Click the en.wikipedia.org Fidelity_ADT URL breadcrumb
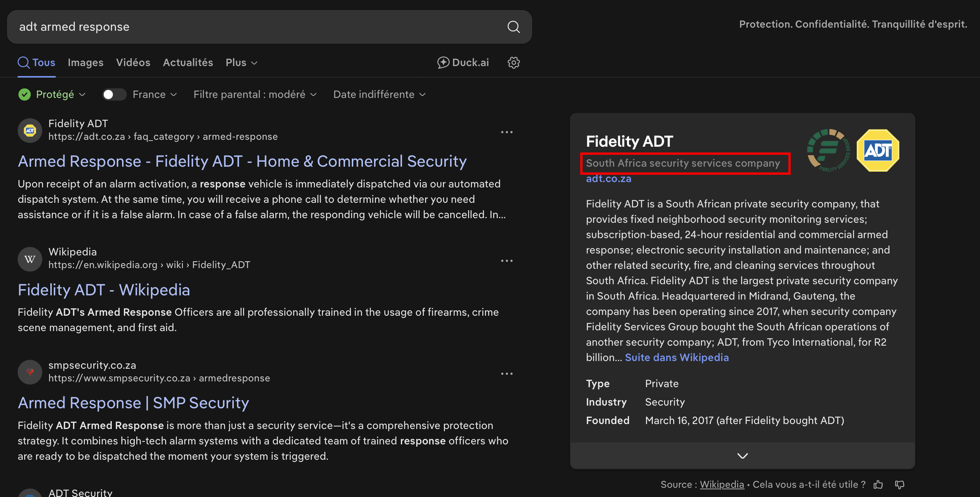This screenshot has height=497, width=980. tap(149, 265)
